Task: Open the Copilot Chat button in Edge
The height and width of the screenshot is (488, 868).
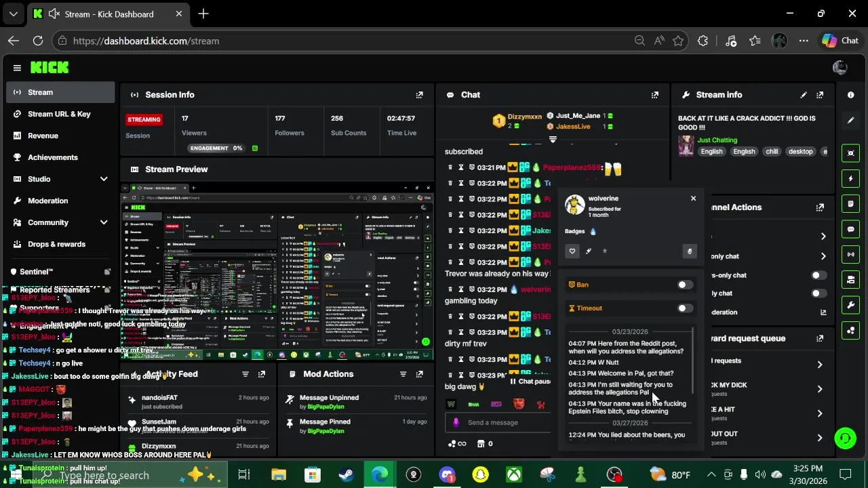Action: (841, 41)
